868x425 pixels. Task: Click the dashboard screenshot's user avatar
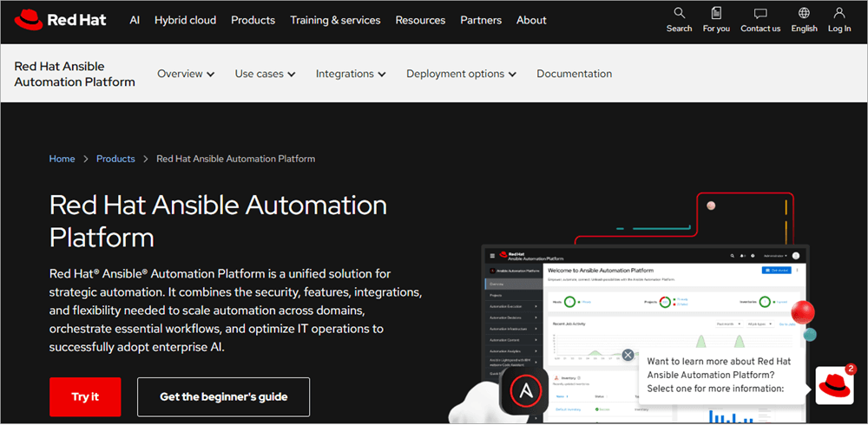pos(795,256)
